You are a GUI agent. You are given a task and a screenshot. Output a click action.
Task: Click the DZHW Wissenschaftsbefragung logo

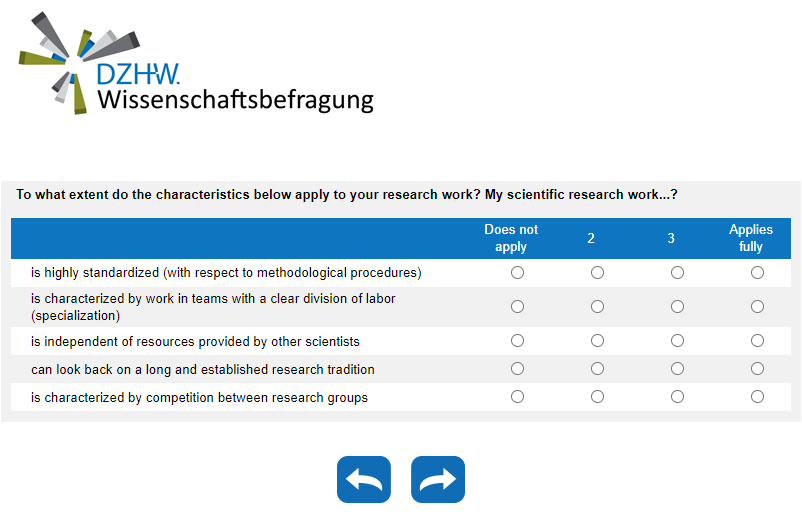coord(197,65)
